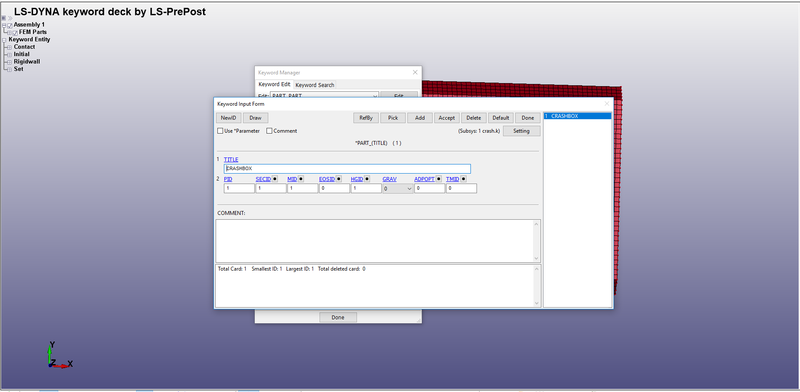Click the comment box vertical scrollbar
Screen dimensions: 800x392
tap(536, 241)
